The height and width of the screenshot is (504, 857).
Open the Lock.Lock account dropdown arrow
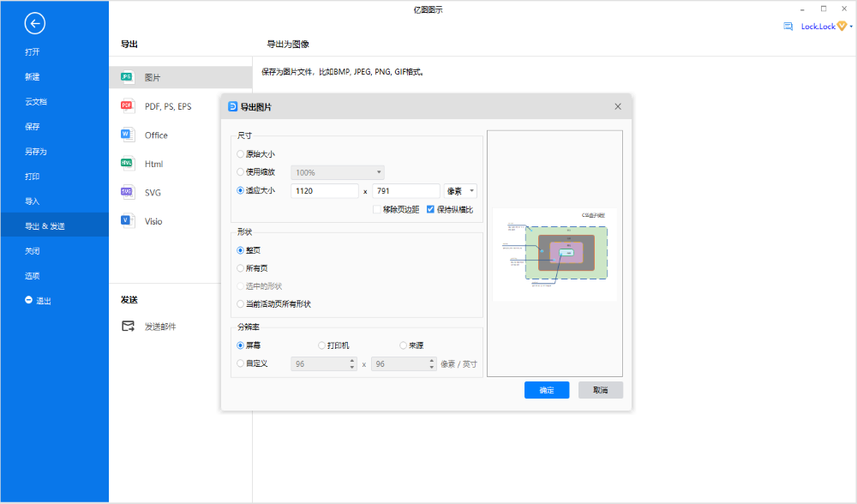[851, 27]
